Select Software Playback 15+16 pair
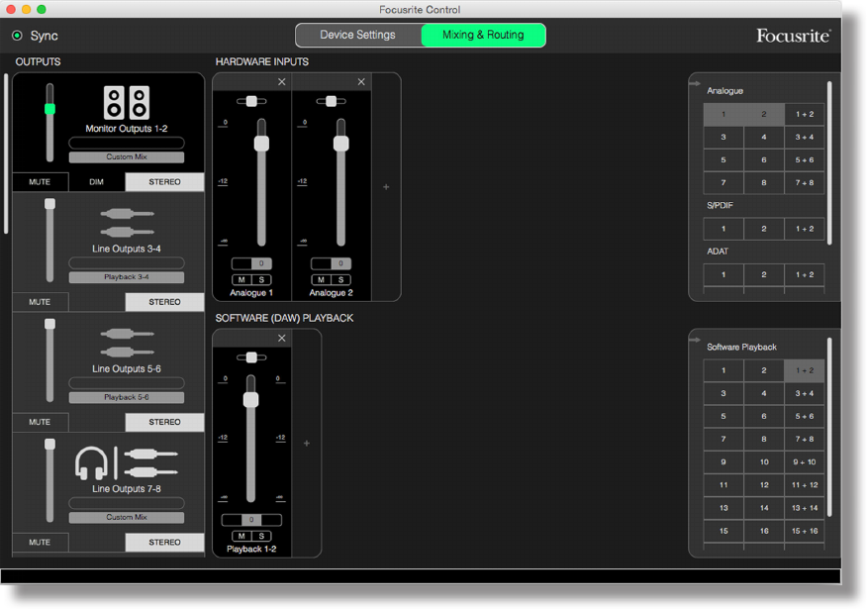 [x=805, y=531]
